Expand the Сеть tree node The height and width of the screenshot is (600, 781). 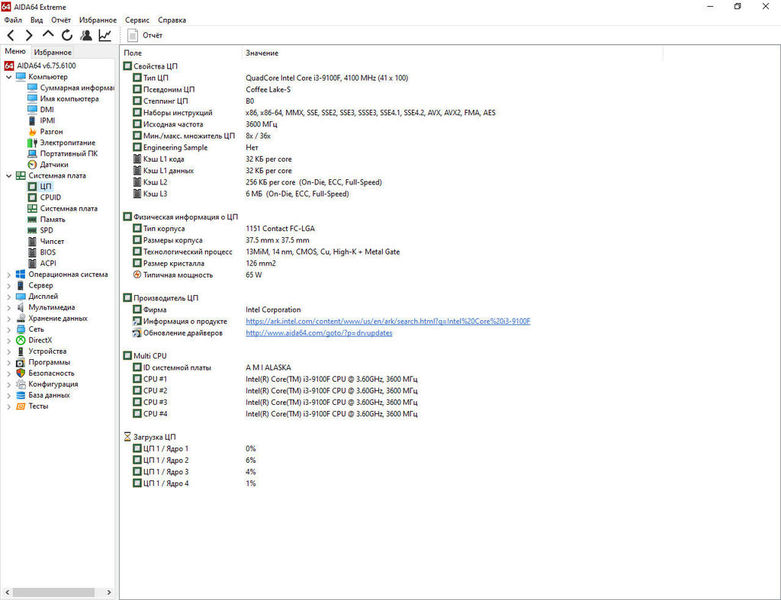(x=8, y=329)
